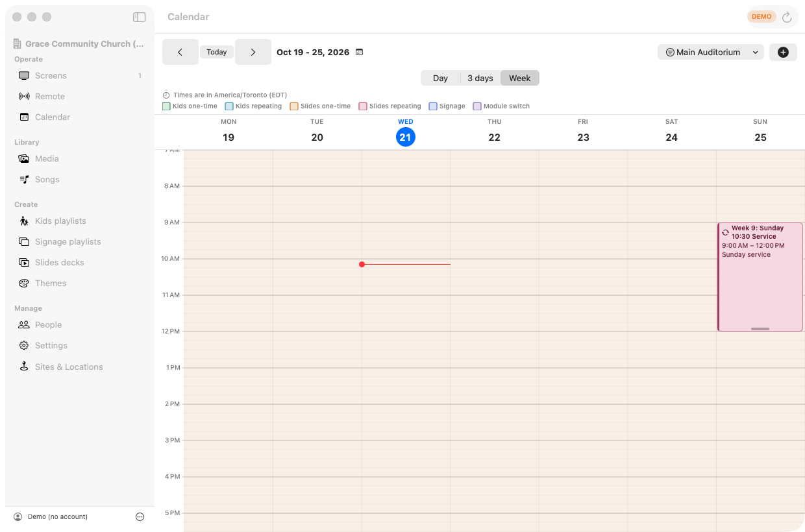805x532 pixels.
Task: Open the date picker calendar icon
Action: [x=360, y=52]
